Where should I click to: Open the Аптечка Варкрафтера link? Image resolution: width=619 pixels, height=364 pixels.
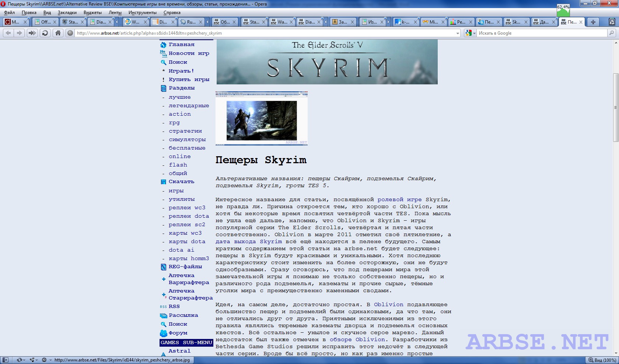click(189, 279)
